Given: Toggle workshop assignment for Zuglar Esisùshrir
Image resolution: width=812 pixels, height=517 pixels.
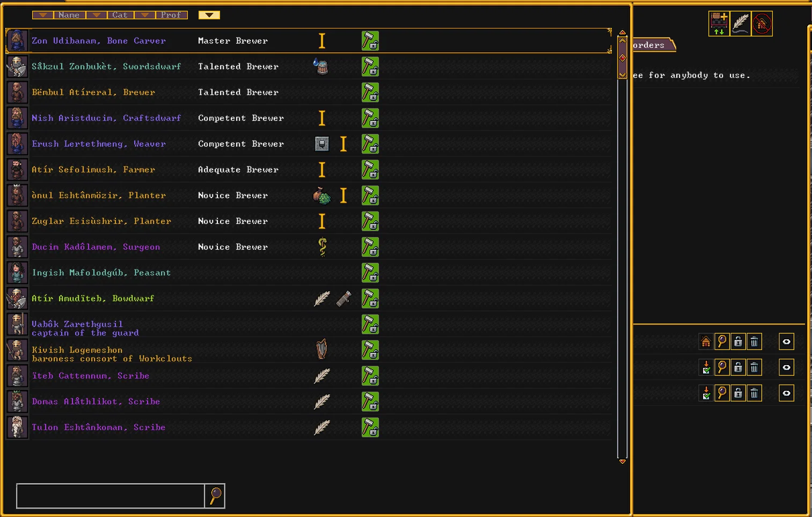Looking at the screenshot, I should 370,221.
